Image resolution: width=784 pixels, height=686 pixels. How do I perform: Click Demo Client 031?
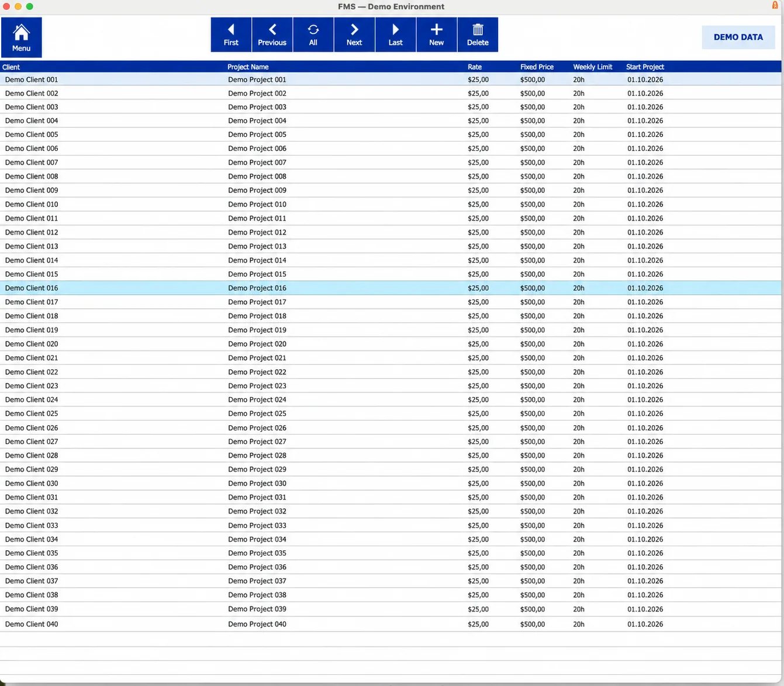[32, 497]
